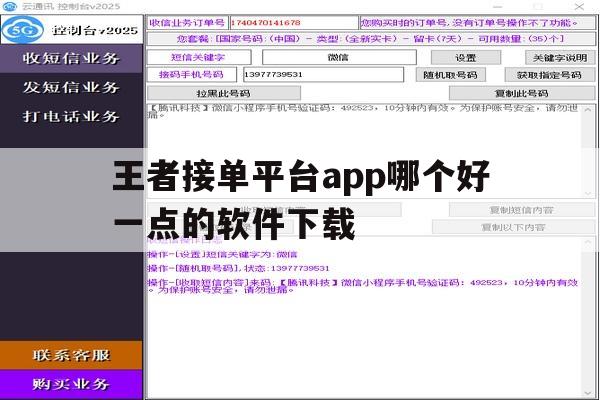Close the window with the X button

click(x=579, y=7)
